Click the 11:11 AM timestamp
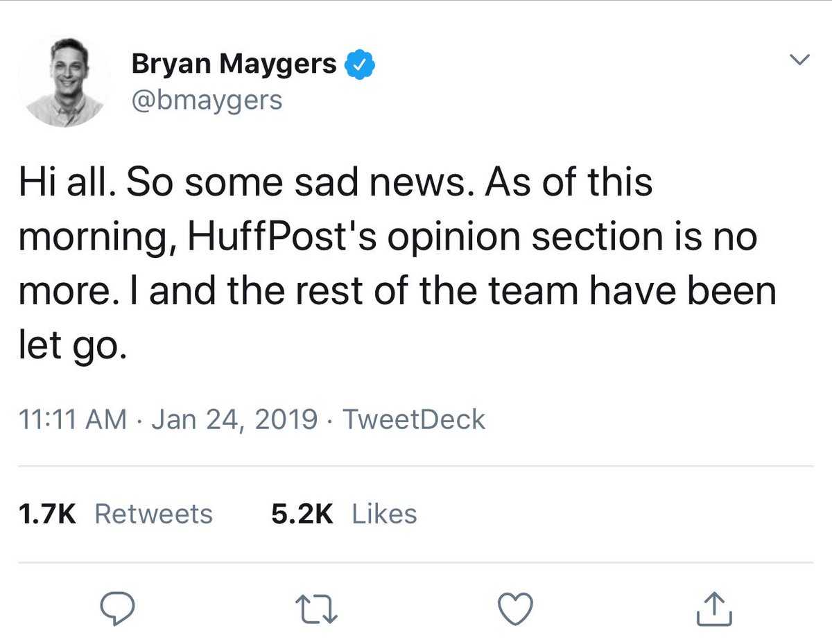This screenshot has width=832, height=644. [x=73, y=419]
